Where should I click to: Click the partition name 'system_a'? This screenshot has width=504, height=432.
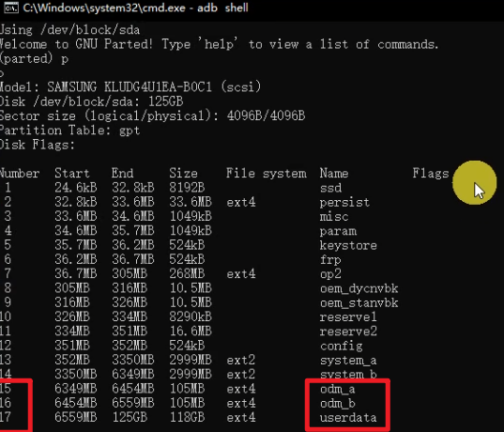(x=348, y=361)
